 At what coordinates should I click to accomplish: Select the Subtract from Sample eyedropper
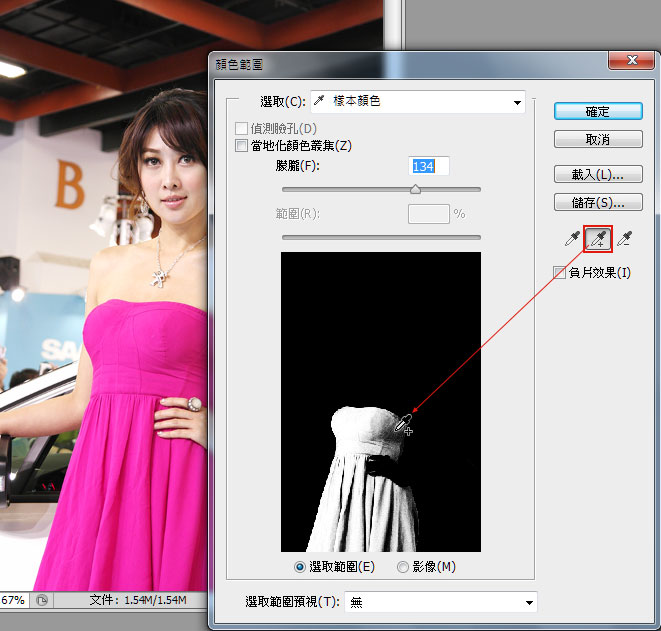coord(626,239)
